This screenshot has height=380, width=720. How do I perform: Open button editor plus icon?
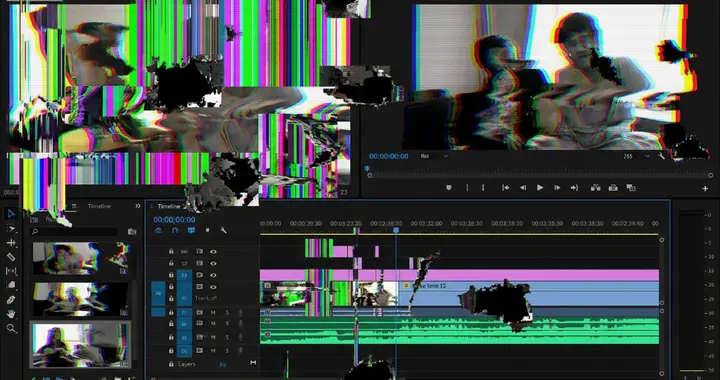(705, 188)
